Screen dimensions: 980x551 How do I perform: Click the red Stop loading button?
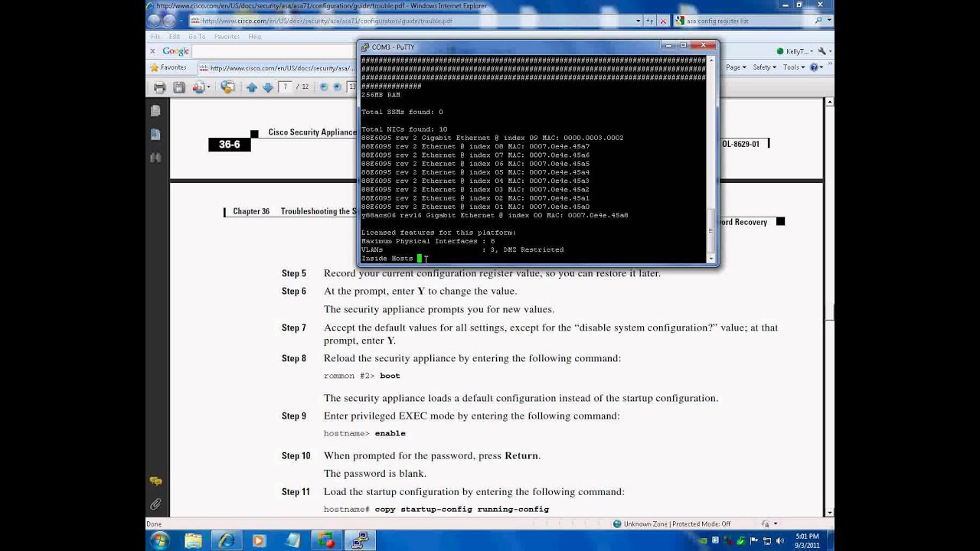tap(663, 21)
